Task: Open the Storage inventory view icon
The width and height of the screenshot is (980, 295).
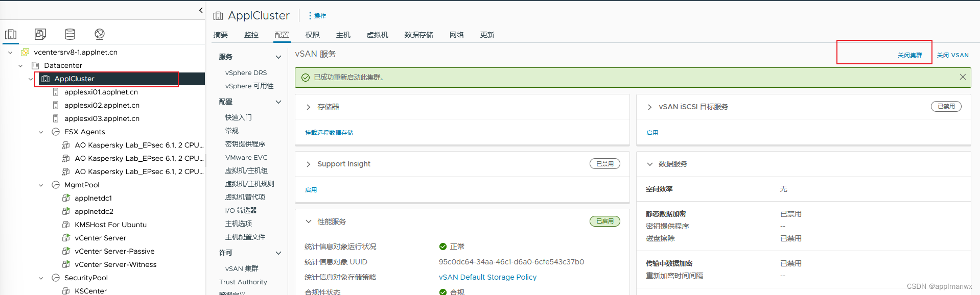Action: [x=70, y=34]
